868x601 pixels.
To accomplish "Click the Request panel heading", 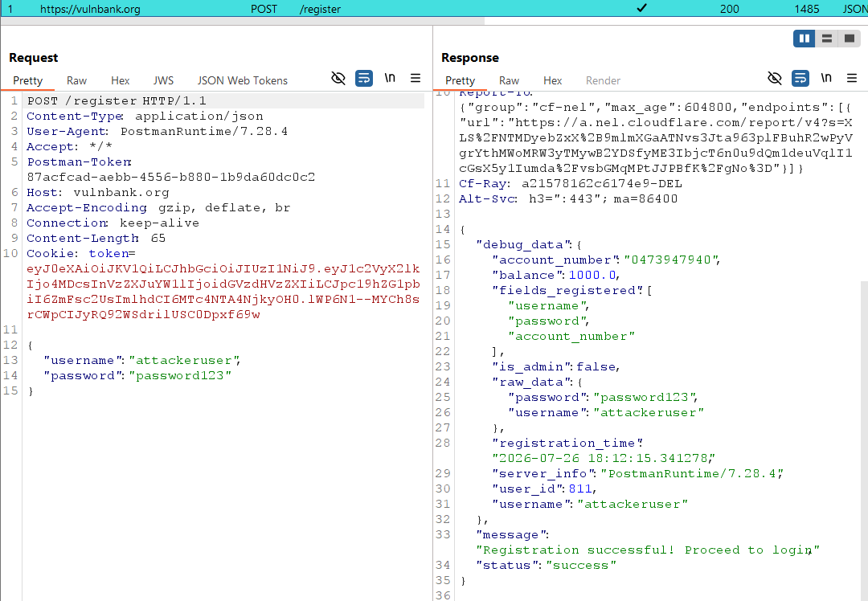I will tap(33, 58).
